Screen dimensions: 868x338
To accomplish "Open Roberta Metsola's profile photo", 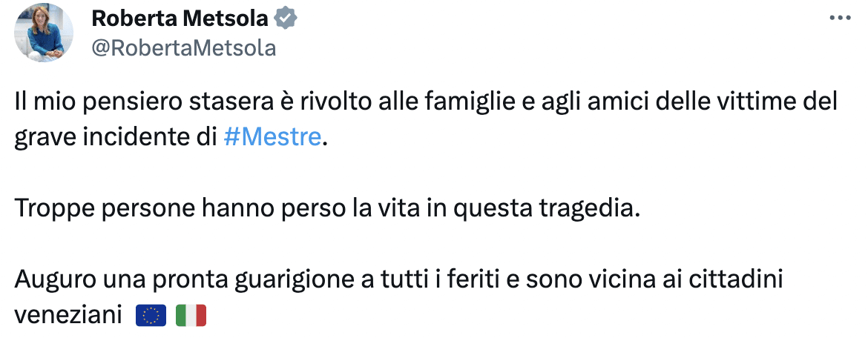I will [43, 33].
